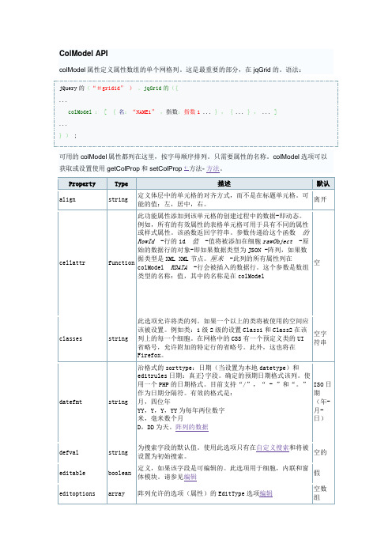Click the 假 default value for editable

[317, 473]
